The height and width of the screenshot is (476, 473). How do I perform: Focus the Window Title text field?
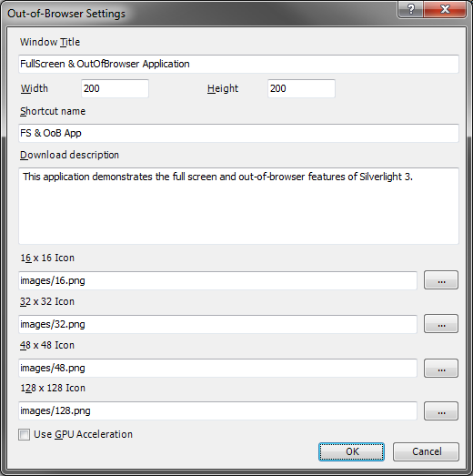(x=238, y=64)
